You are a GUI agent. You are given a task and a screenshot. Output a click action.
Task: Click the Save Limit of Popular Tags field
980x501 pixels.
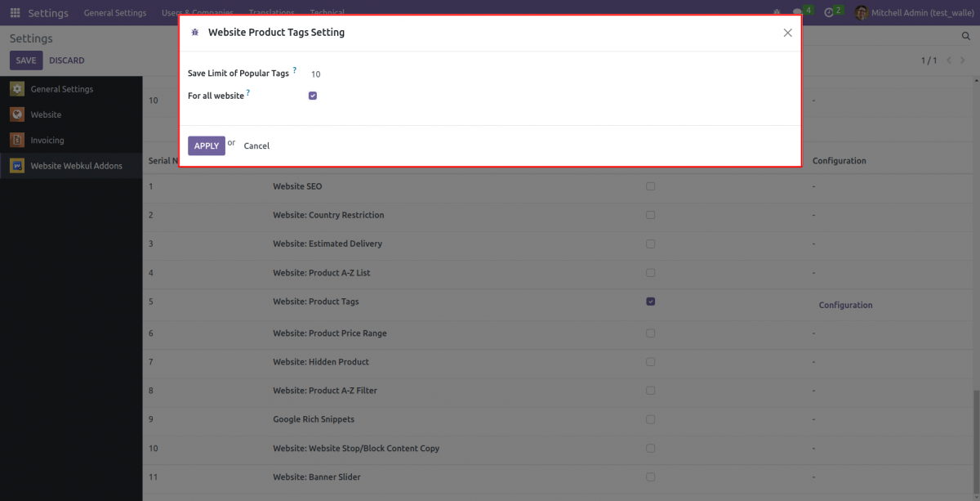[x=315, y=74]
